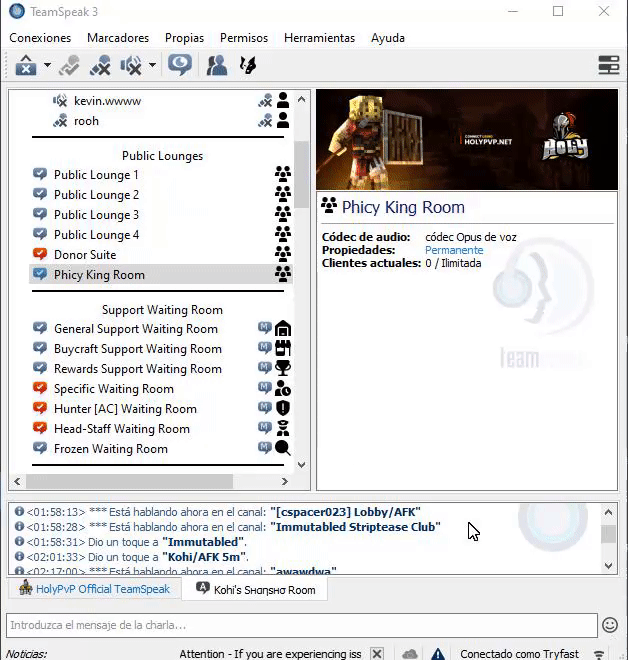Image resolution: width=628 pixels, height=660 pixels.
Task: Select Head-Staff Waiting Room channel
Action: click(x=122, y=429)
